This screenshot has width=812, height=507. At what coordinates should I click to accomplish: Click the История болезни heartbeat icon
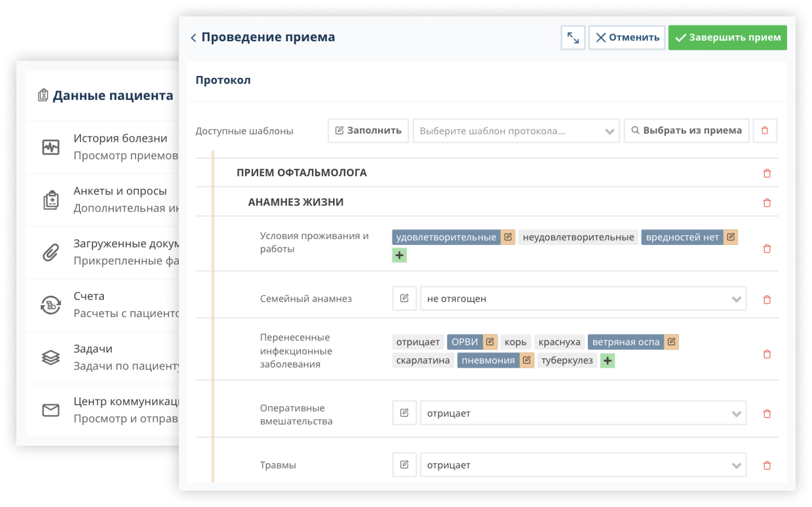pos(51,147)
